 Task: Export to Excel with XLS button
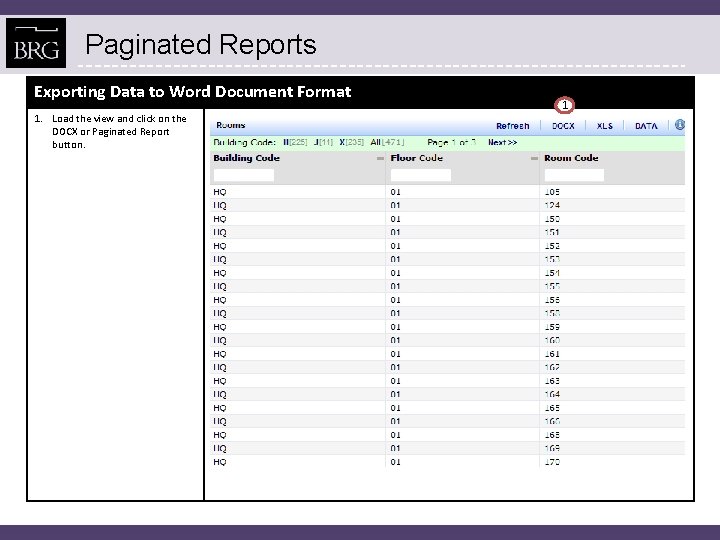click(604, 126)
